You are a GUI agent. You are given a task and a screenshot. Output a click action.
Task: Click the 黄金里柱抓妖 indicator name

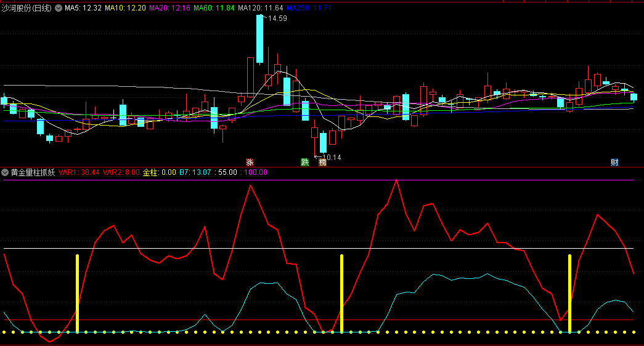tap(33, 172)
